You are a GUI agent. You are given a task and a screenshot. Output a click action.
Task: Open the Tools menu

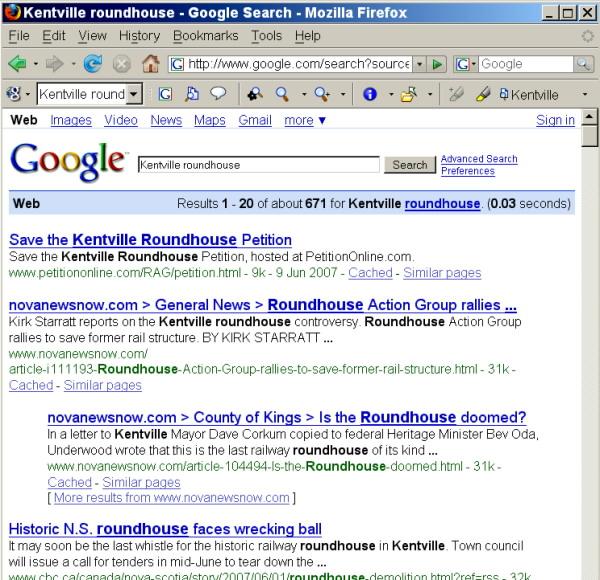tap(266, 36)
